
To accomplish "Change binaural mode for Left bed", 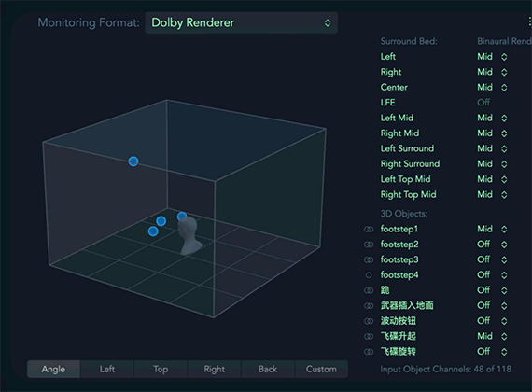I will pos(492,57).
